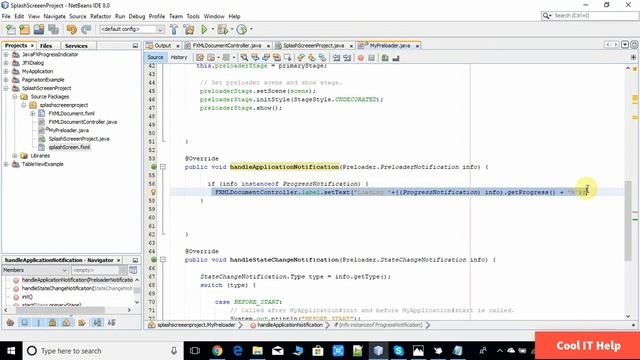Image resolution: width=640 pixels, height=360 pixels.
Task: Click the New Project toolbar icon
Action: pos(24,29)
